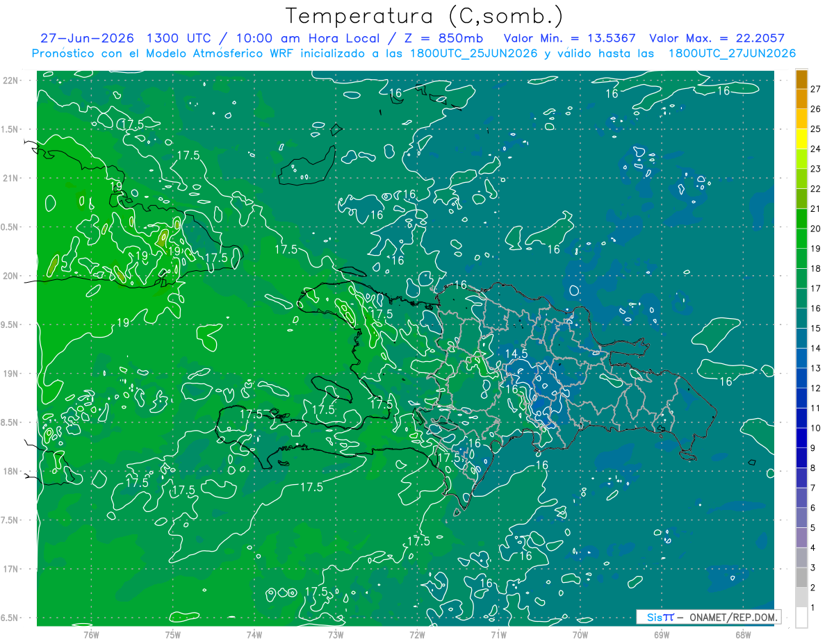Screen dimensions: 834x644
Task: Click legend value '11' on color scale
Action: (x=816, y=408)
